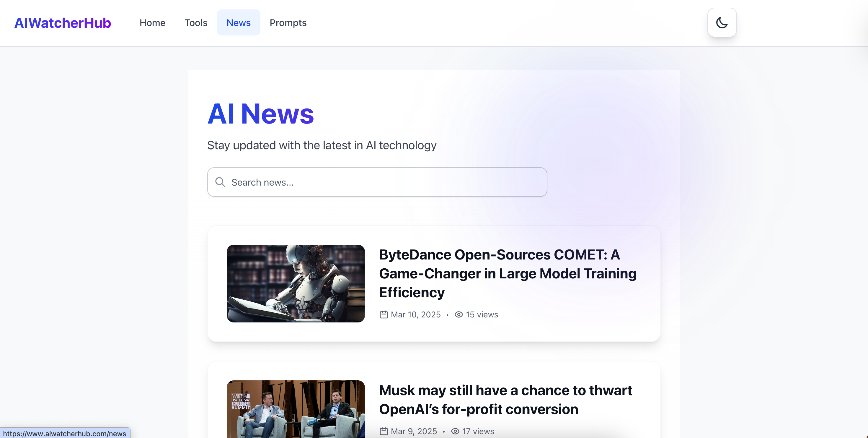Select the News nav tab

pyautogui.click(x=239, y=22)
